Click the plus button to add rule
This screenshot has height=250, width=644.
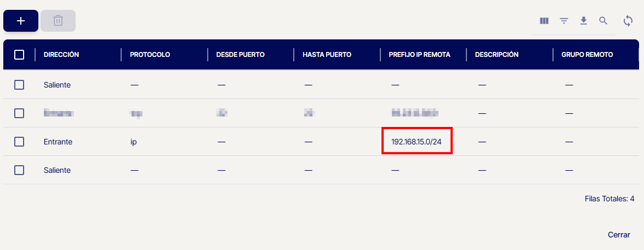[21, 21]
